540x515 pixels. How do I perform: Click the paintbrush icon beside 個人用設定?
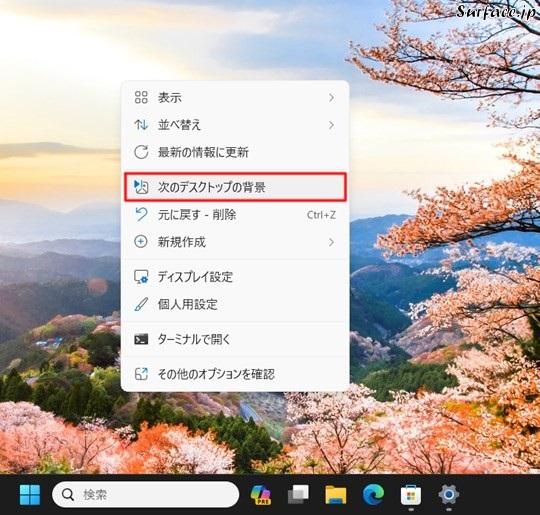pos(141,304)
